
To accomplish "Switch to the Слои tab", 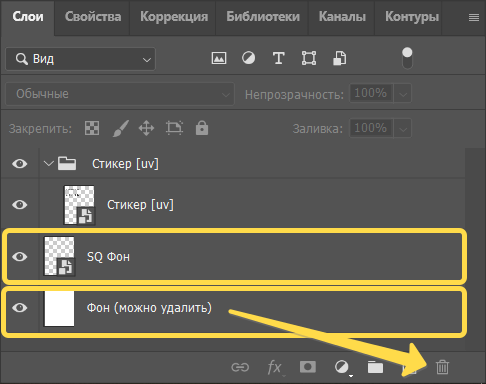I will coord(28,17).
